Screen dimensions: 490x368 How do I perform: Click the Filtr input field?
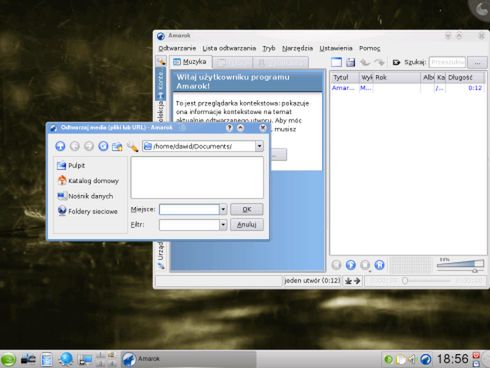[x=189, y=225]
